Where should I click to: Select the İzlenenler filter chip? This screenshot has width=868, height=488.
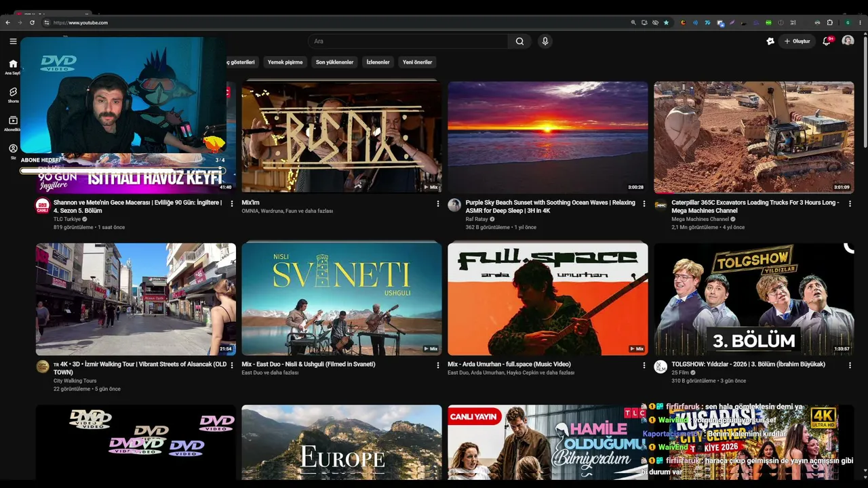pyautogui.click(x=378, y=62)
